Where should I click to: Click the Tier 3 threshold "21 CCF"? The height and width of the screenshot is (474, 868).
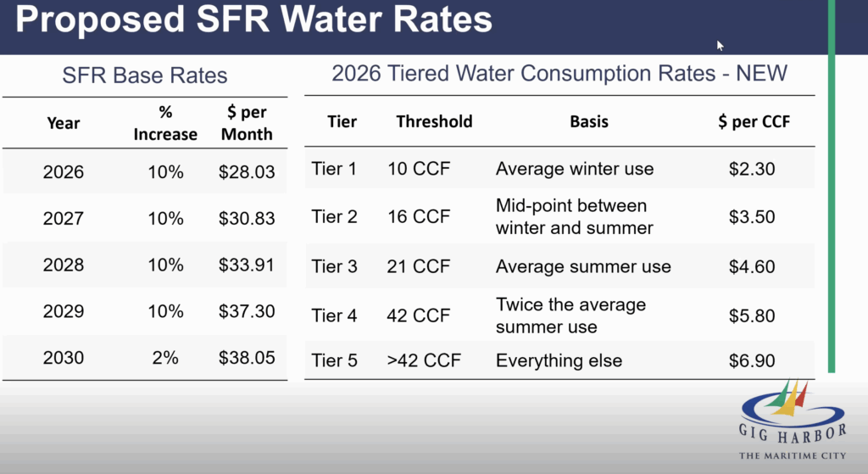(419, 266)
